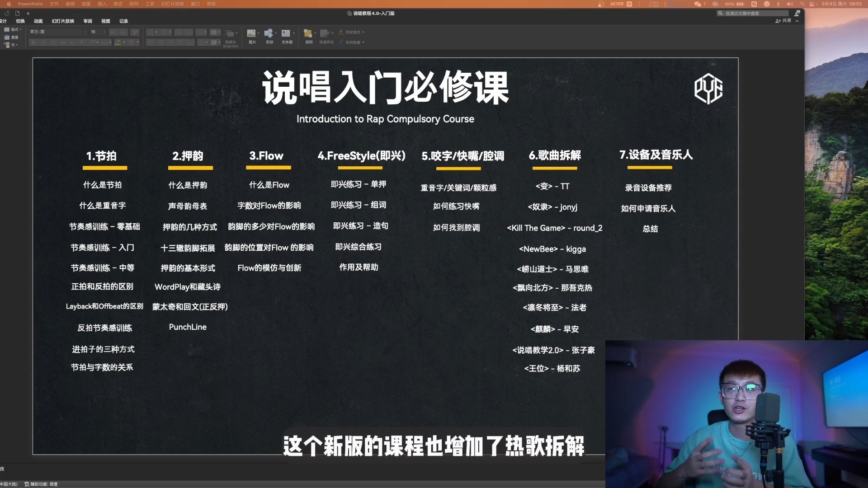Open the font size dropdown

104,32
